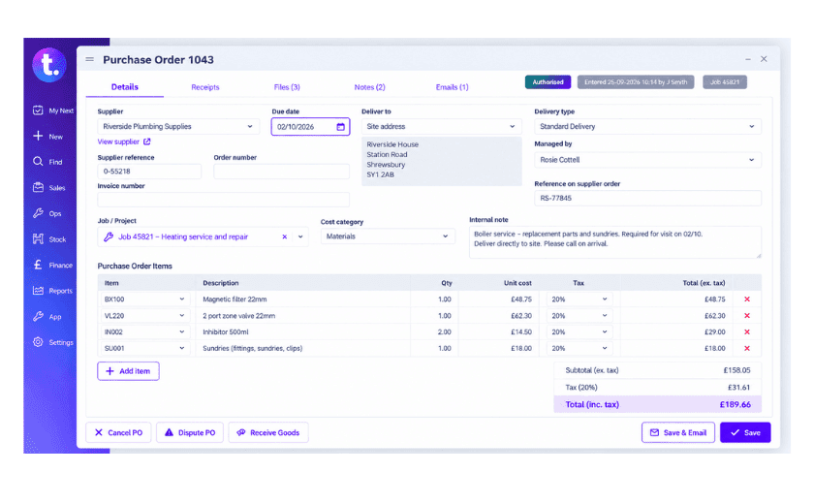Image resolution: width=814 pixels, height=504 pixels.
Task: Expand the Job / Project dropdown arrow
Action: pyautogui.click(x=300, y=236)
